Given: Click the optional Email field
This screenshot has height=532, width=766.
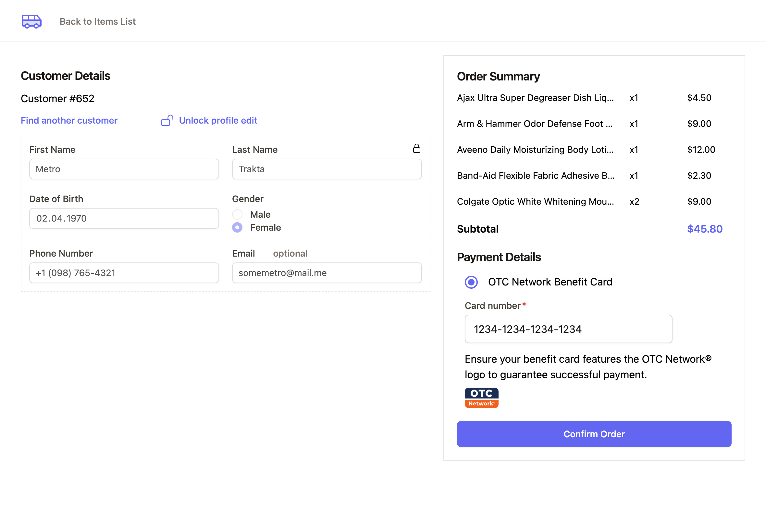Looking at the screenshot, I should coord(327,273).
